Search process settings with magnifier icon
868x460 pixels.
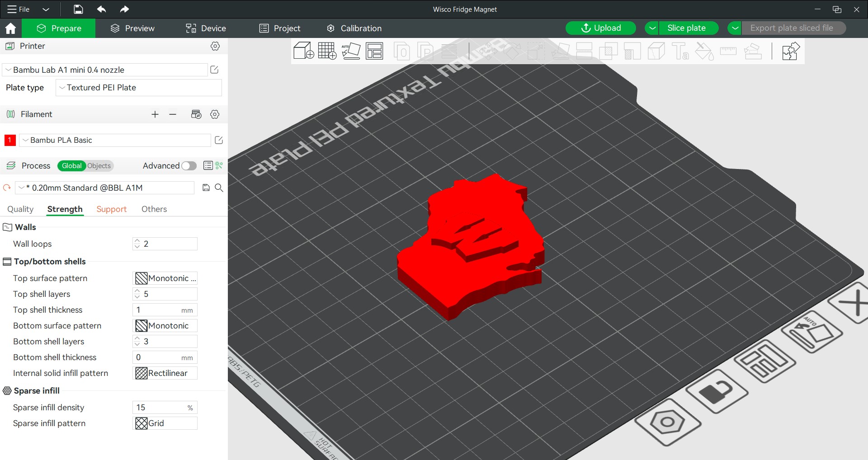click(x=219, y=188)
